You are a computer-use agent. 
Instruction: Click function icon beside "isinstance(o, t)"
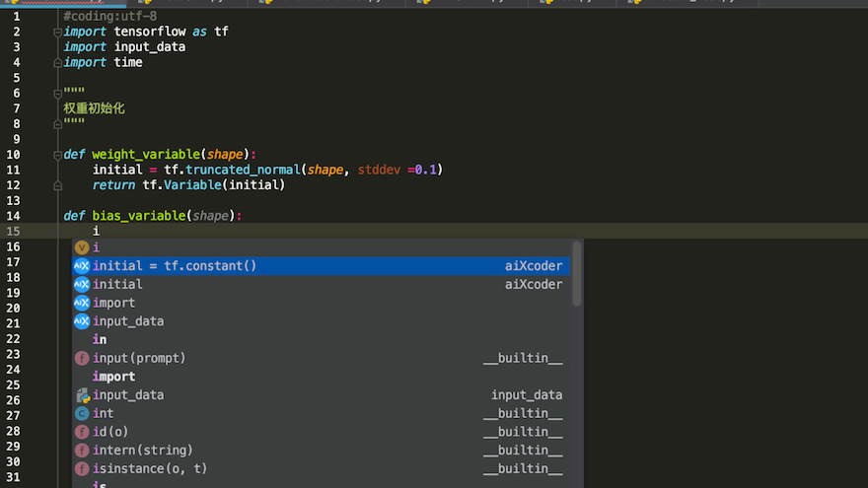[82, 469]
